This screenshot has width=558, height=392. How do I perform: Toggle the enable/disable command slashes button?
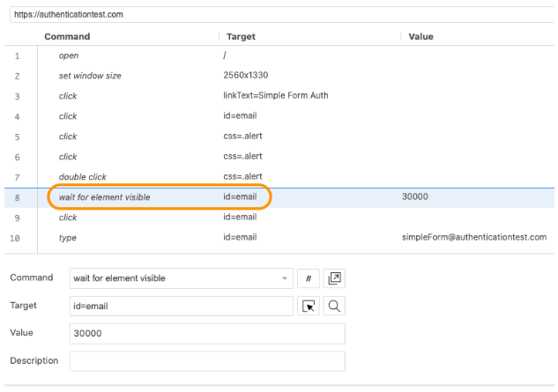[309, 278]
